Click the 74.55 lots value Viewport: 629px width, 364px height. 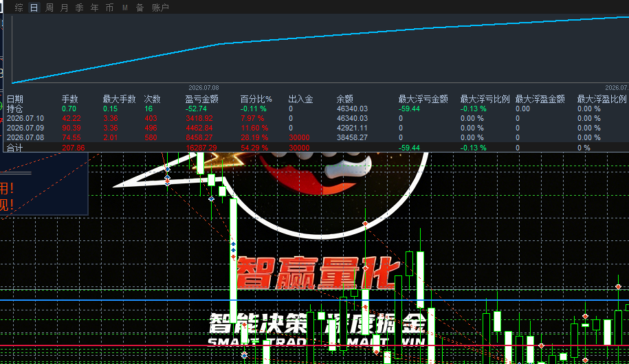71,137
